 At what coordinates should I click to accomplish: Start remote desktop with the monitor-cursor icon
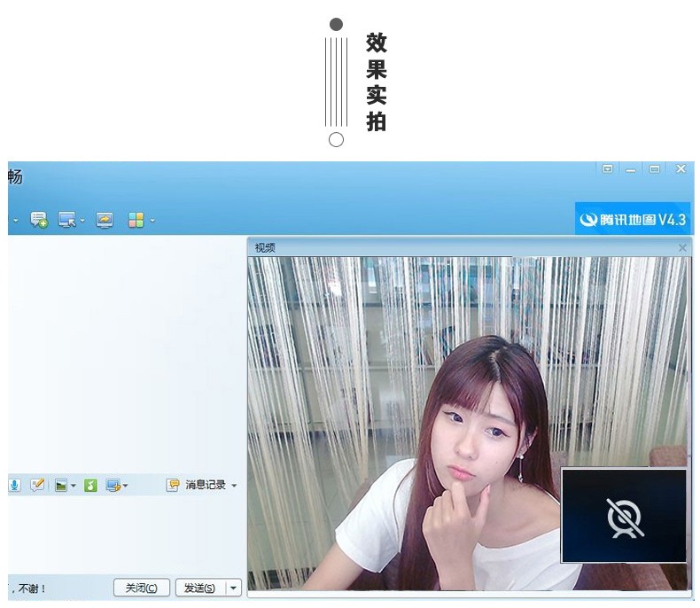pyautogui.click(x=67, y=220)
